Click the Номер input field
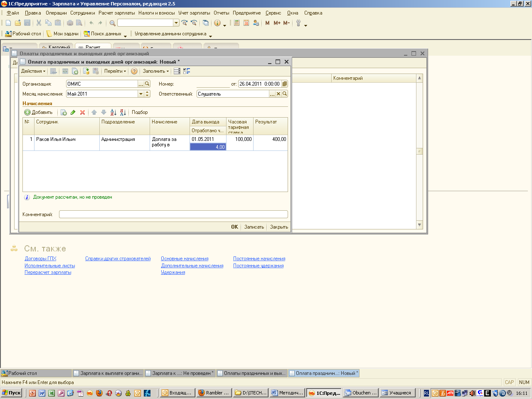The image size is (532, 399). [213, 84]
